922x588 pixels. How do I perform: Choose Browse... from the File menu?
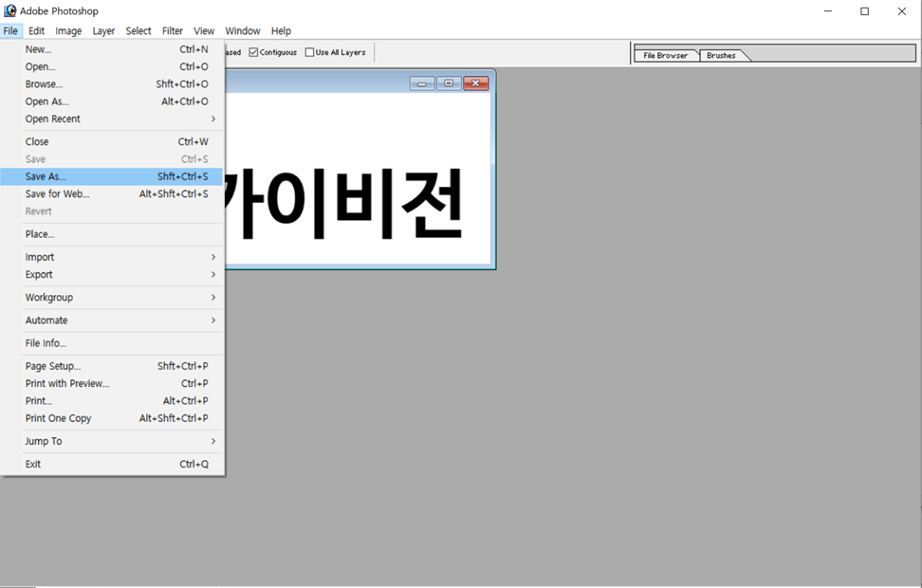point(112,84)
